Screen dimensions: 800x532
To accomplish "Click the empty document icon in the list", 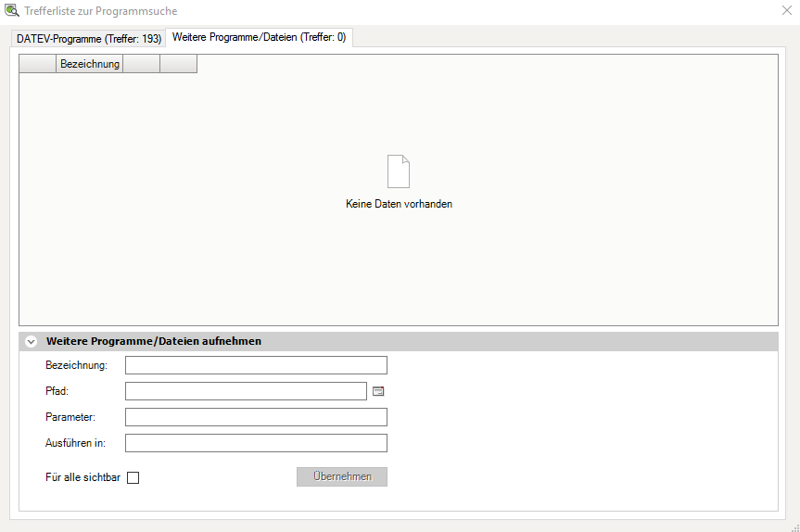I will (398, 171).
